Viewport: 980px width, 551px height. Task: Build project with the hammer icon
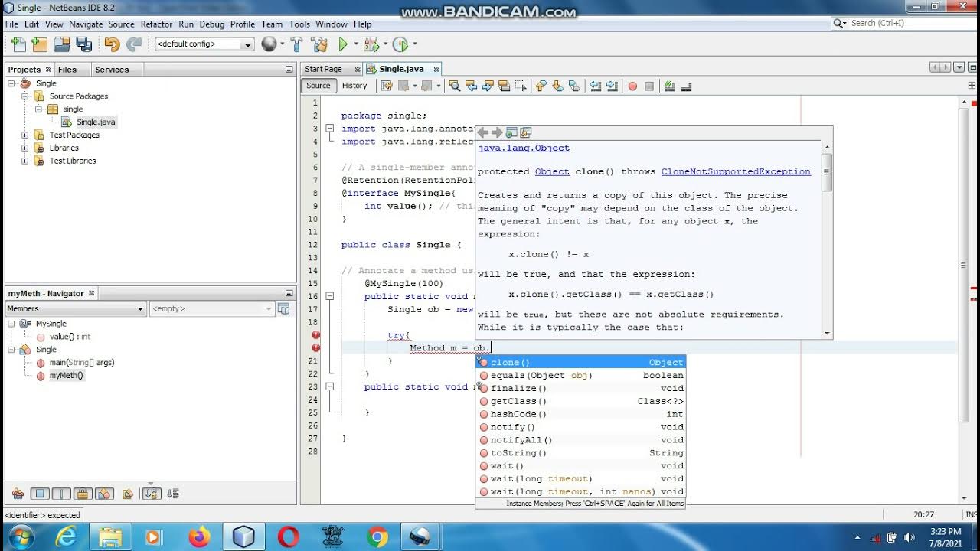[296, 44]
